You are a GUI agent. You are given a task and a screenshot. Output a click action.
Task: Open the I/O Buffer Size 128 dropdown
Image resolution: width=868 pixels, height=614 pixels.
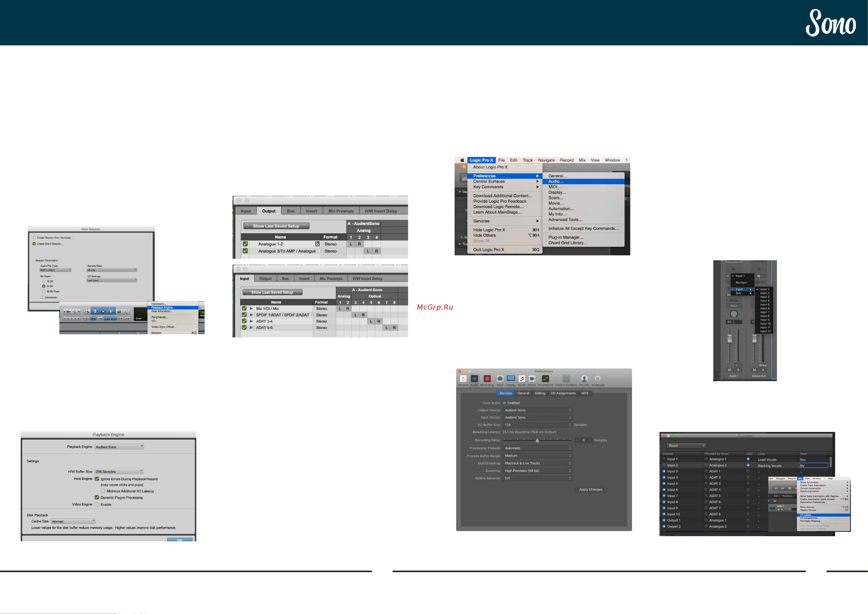point(538,425)
